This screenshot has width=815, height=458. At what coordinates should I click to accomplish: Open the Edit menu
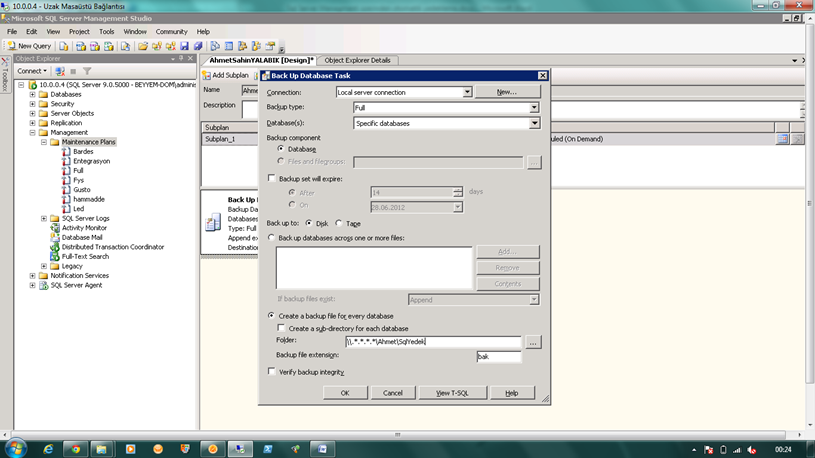32,32
